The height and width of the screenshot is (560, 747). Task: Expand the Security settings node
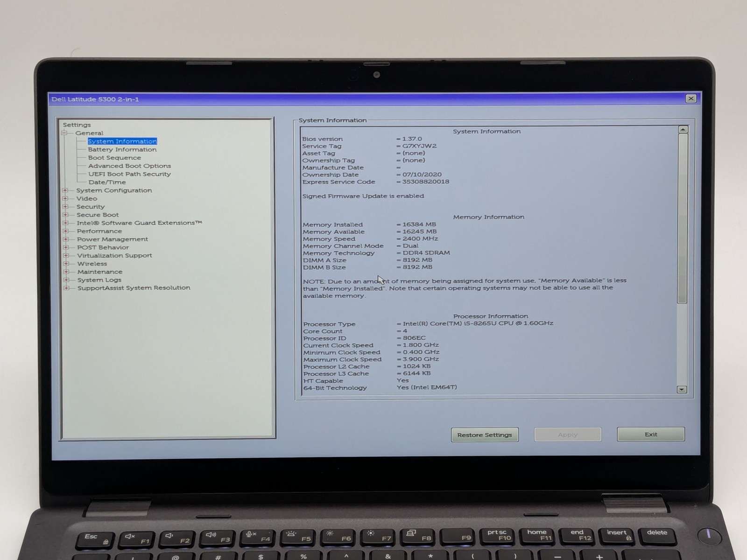tap(65, 207)
